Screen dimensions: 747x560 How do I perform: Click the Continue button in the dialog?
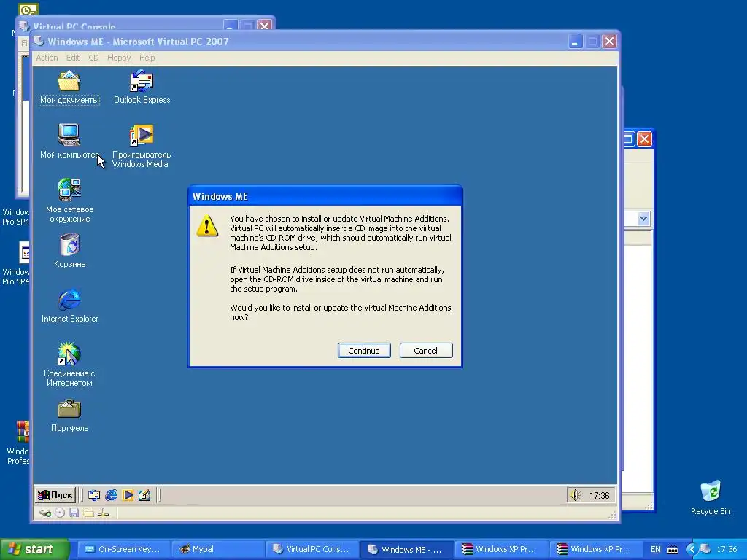364,351
